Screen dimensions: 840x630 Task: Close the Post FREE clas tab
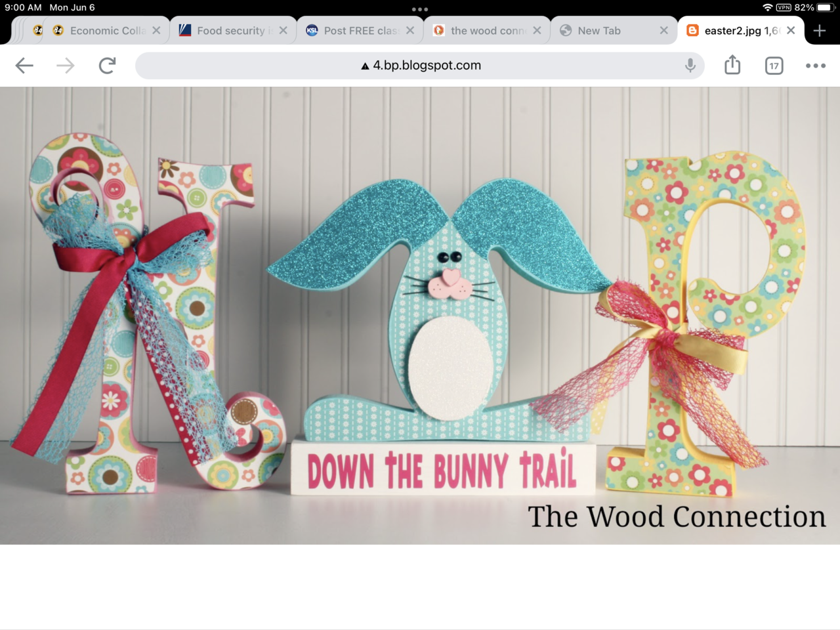pyautogui.click(x=410, y=31)
